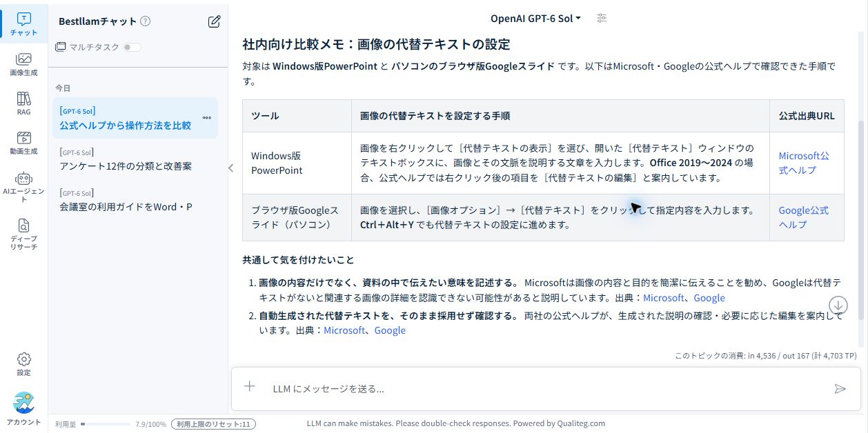Start a new chat with compose icon
Screen dimensions: 868x433
(214, 21)
